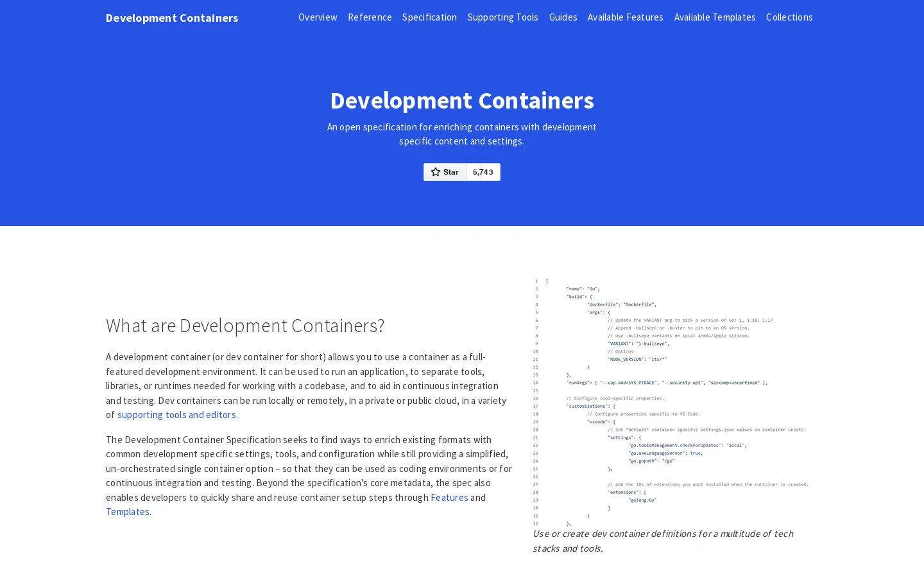The image size is (924, 578).
Task: Click the 'An open specification' hero subtitle
Action: pos(462,134)
